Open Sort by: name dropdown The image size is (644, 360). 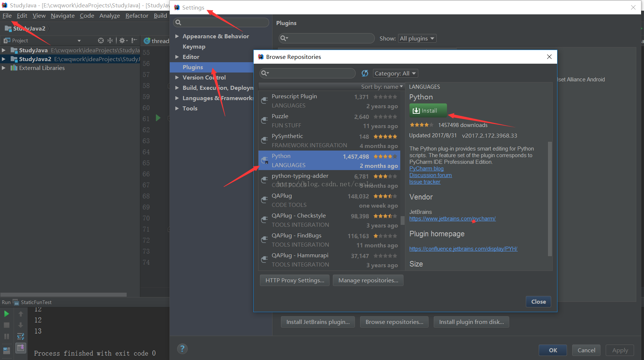click(x=382, y=87)
